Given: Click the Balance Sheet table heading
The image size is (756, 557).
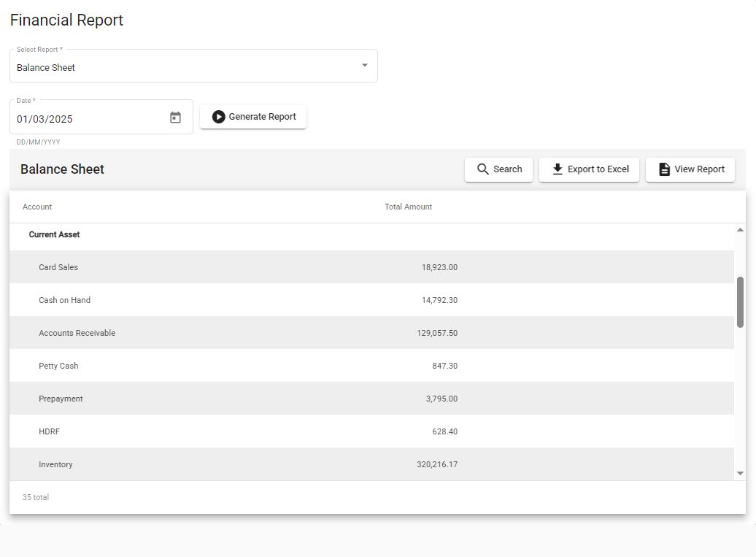Looking at the screenshot, I should [x=62, y=169].
